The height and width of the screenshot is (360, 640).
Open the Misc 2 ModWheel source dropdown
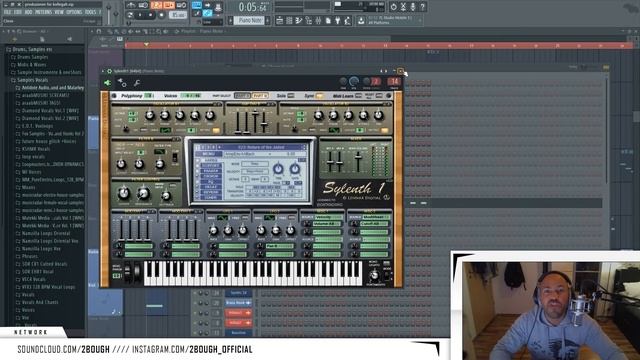point(376,217)
